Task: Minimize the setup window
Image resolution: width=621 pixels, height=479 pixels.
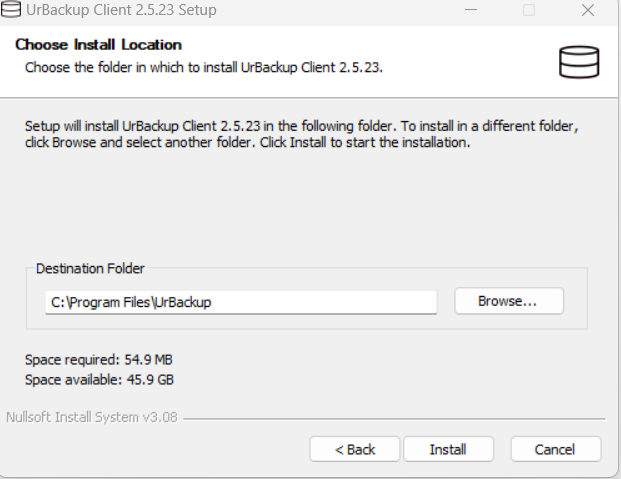Action: pyautogui.click(x=471, y=10)
